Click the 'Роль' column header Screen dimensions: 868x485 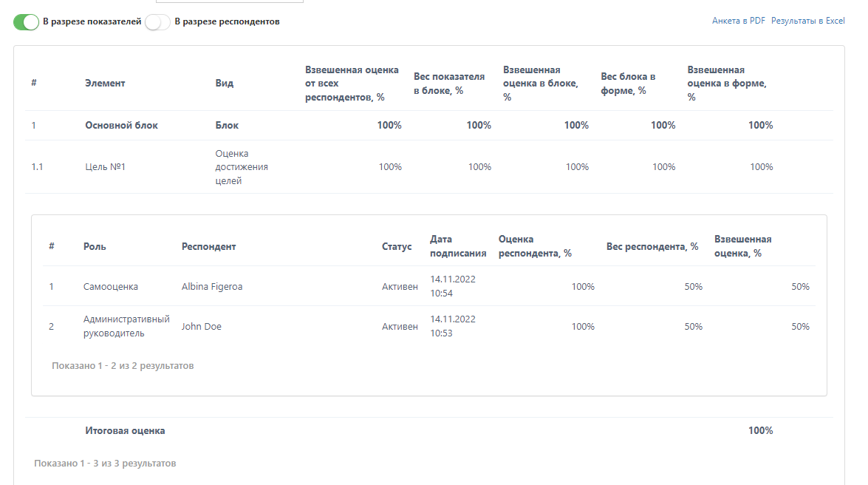coord(95,247)
